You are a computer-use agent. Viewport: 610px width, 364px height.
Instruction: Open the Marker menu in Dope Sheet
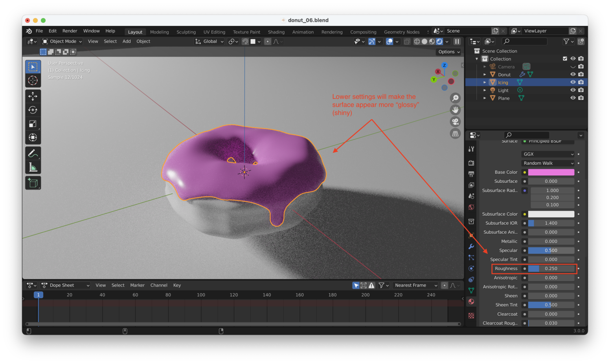(137, 285)
